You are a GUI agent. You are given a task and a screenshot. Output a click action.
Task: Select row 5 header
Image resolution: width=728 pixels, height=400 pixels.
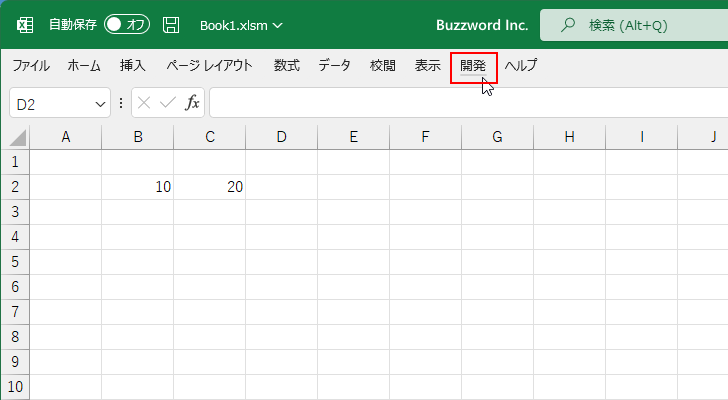point(15,262)
